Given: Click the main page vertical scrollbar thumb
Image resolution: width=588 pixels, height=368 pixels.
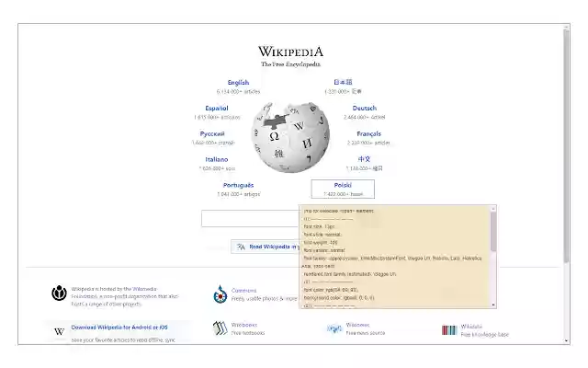Looking at the screenshot, I should coord(566,145).
